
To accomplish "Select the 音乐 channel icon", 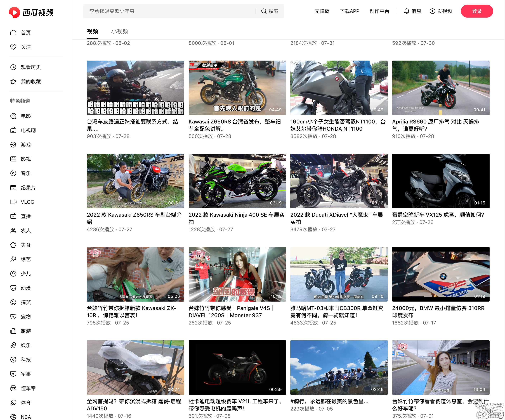I will coord(13,173).
